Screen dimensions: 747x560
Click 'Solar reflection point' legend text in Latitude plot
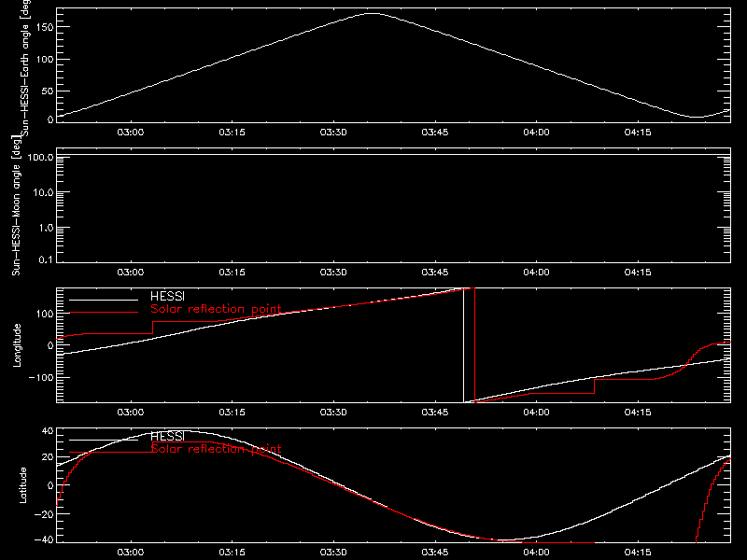pos(216,449)
